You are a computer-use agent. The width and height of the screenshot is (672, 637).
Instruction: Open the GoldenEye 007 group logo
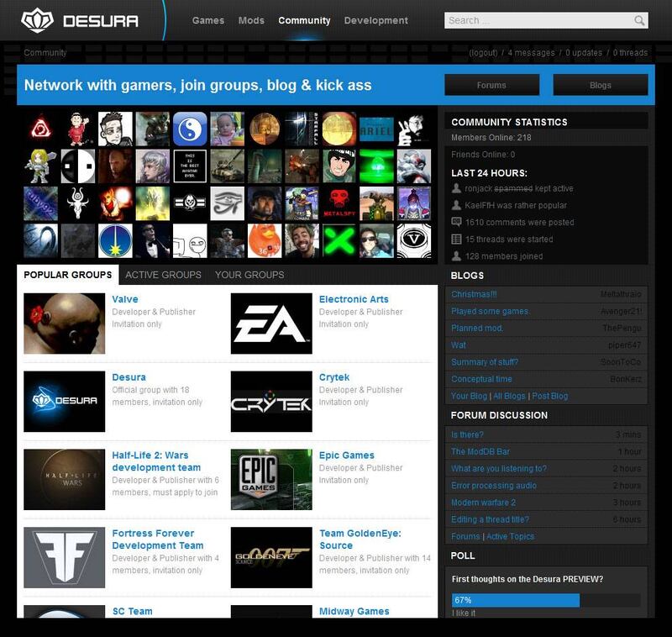271,557
